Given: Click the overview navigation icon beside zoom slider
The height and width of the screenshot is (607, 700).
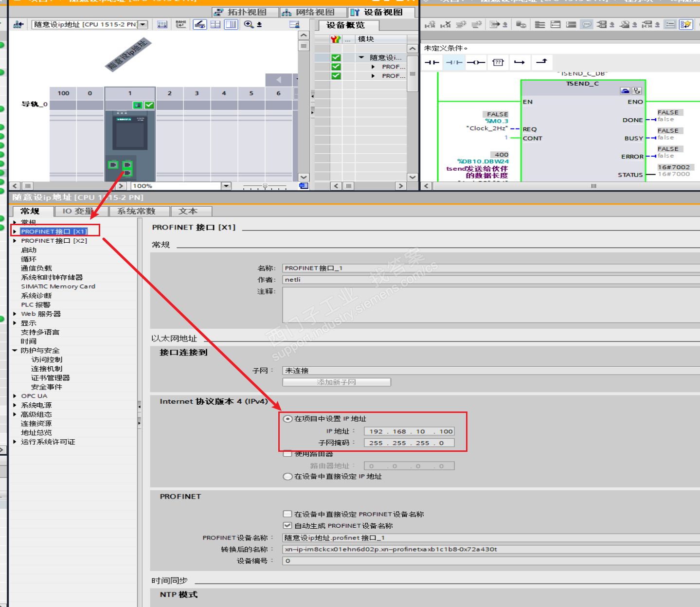Looking at the screenshot, I should pos(304,186).
